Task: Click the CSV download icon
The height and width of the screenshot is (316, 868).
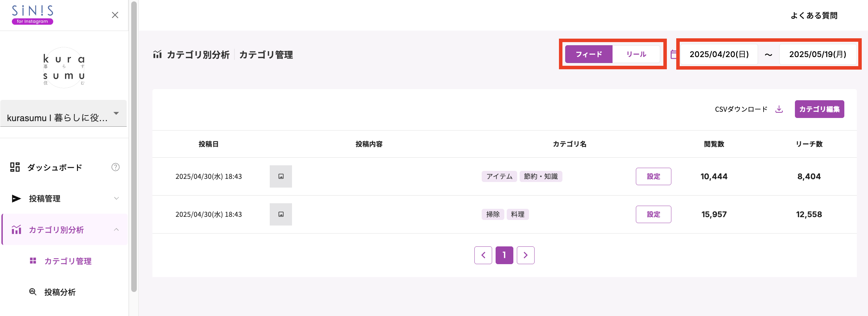Action: click(x=779, y=109)
